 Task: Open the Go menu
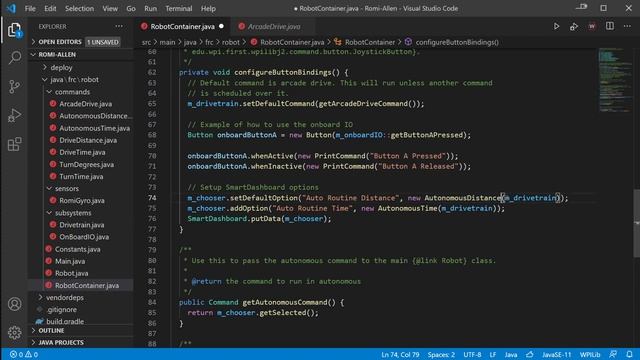click(131, 8)
